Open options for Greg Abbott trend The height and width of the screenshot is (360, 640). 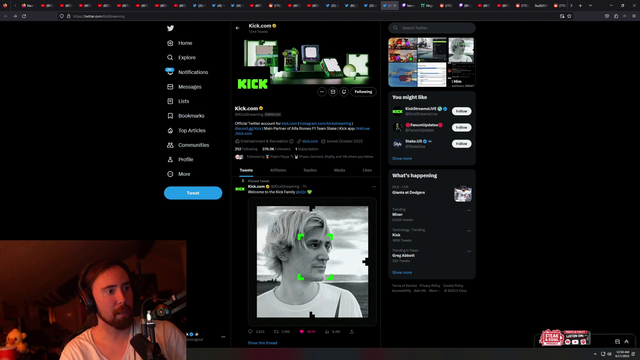coord(469,251)
